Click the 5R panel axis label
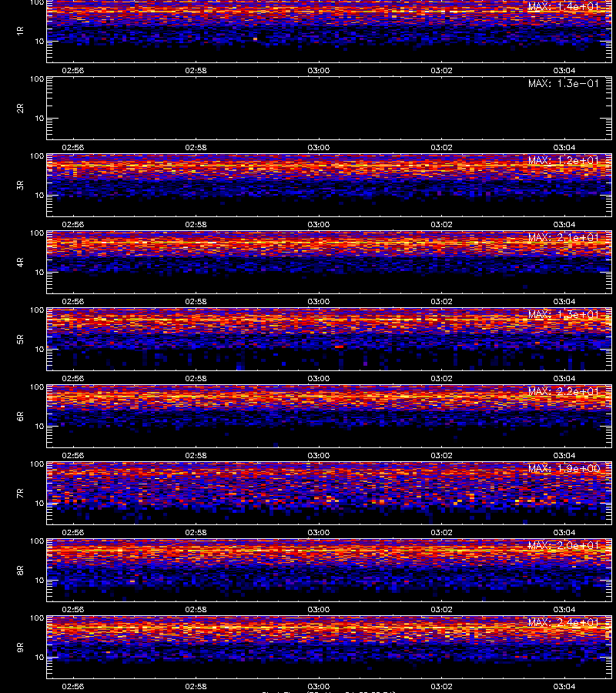The width and height of the screenshot is (616, 693). (20, 340)
